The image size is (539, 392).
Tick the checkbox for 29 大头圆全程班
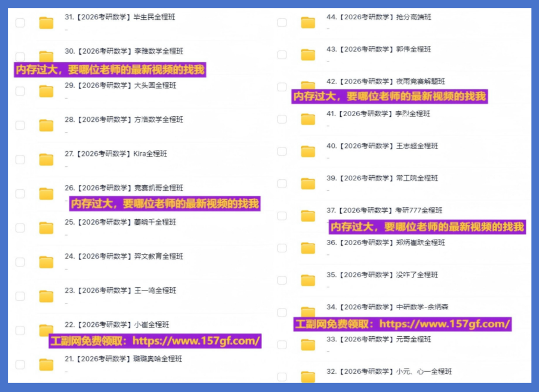(20, 91)
